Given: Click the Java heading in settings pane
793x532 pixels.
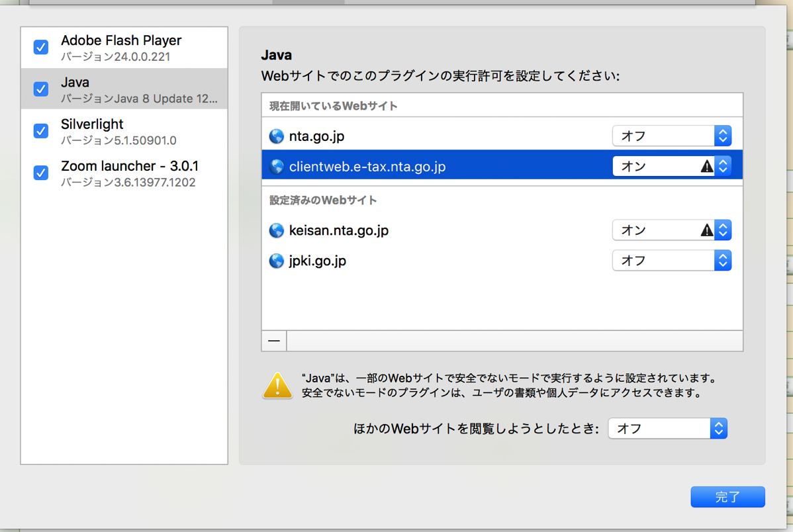Looking at the screenshot, I should click(277, 55).
